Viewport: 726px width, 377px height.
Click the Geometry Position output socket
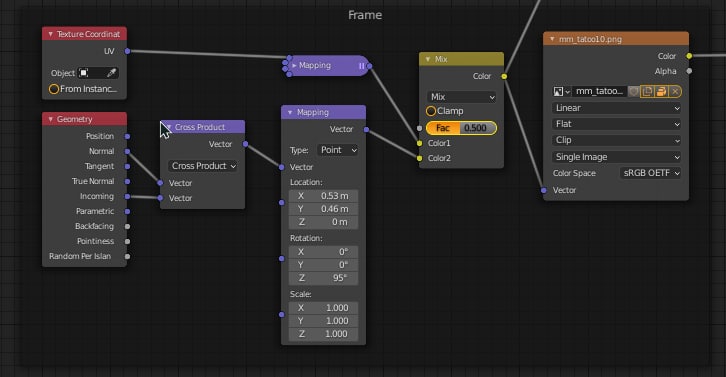click(x=127, y=136)
